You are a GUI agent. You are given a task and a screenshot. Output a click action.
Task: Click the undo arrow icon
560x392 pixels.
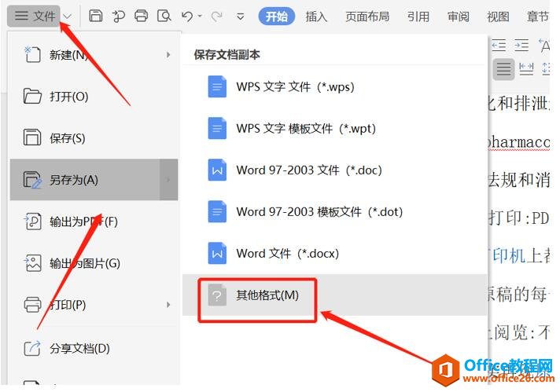pos(186,16)
